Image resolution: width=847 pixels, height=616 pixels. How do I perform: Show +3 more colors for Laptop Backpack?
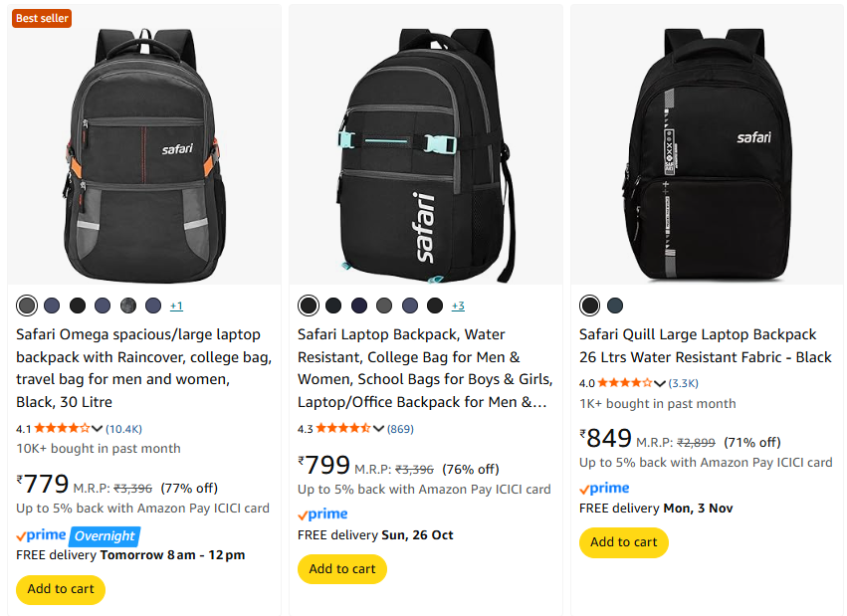458,306
